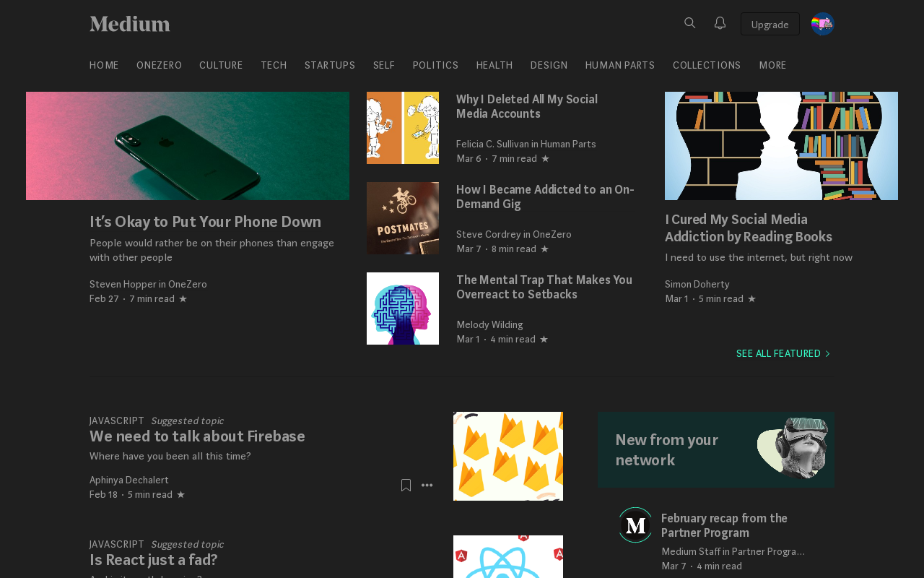
Task: Open the DESIGN section
Action: click(x=549, y=65)
